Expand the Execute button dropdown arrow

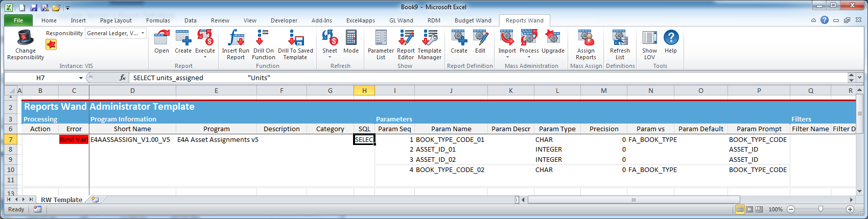pos(205,57)
